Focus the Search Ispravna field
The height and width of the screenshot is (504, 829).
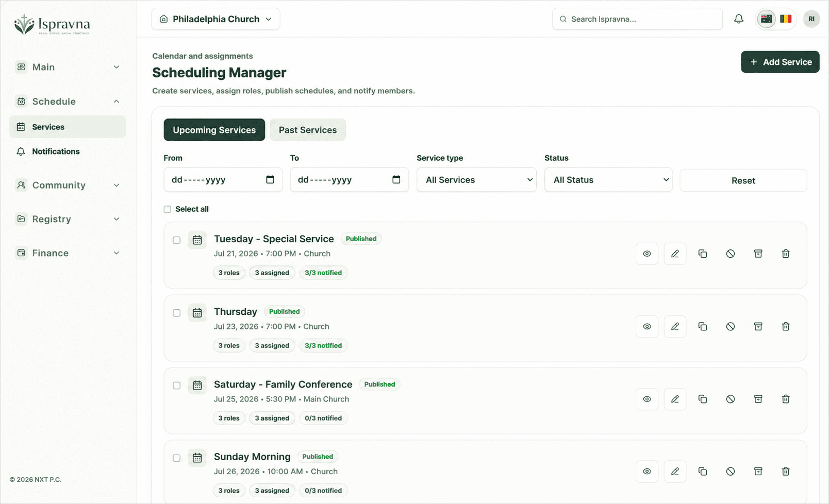point(637,19)
